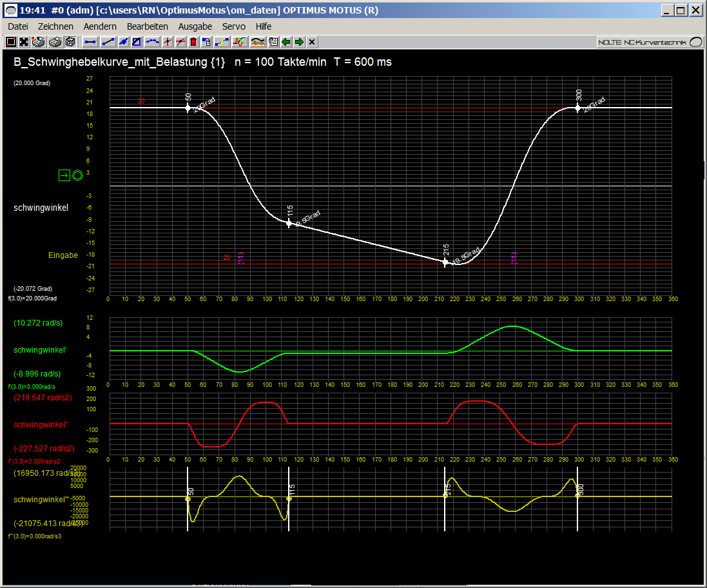Image resolution: width=707 pixels, height=588 pixels.
Task: Open the Datei menu
Action: pos(18,26)
